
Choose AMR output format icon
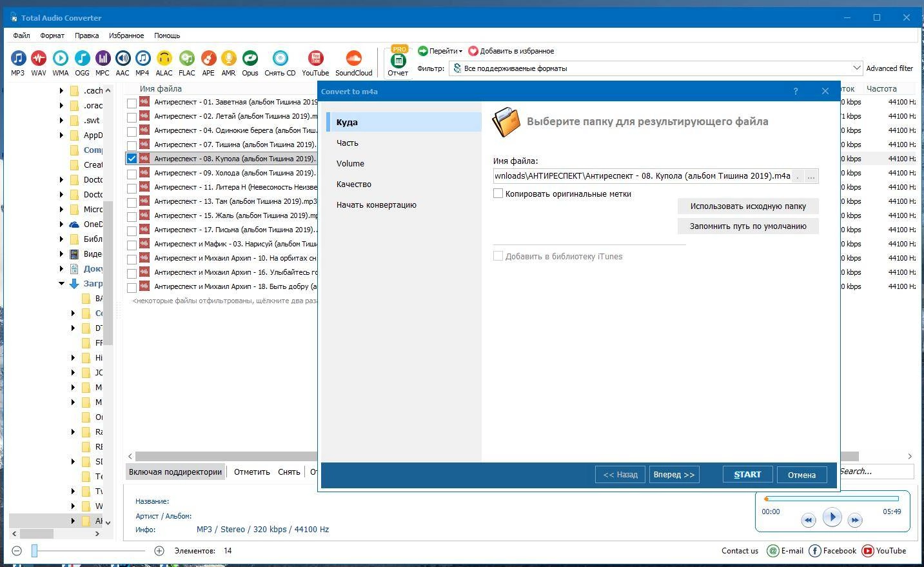coord(228,59)
